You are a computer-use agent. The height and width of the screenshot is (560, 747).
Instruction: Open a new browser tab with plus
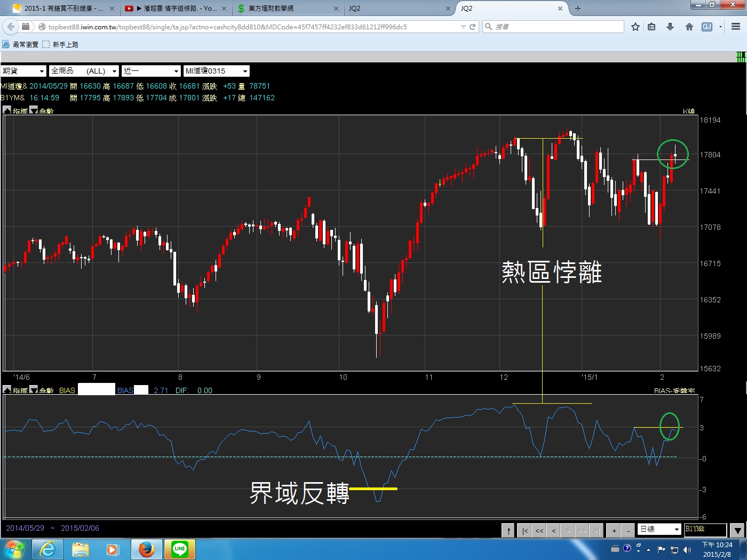pos(578,9)
